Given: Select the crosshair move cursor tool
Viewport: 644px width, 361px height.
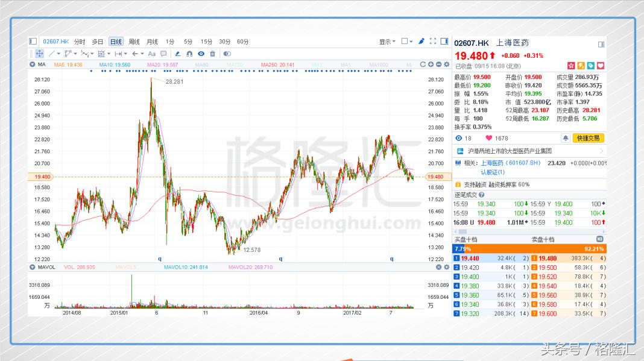Looking at the screenshot, I should (39, 54).
